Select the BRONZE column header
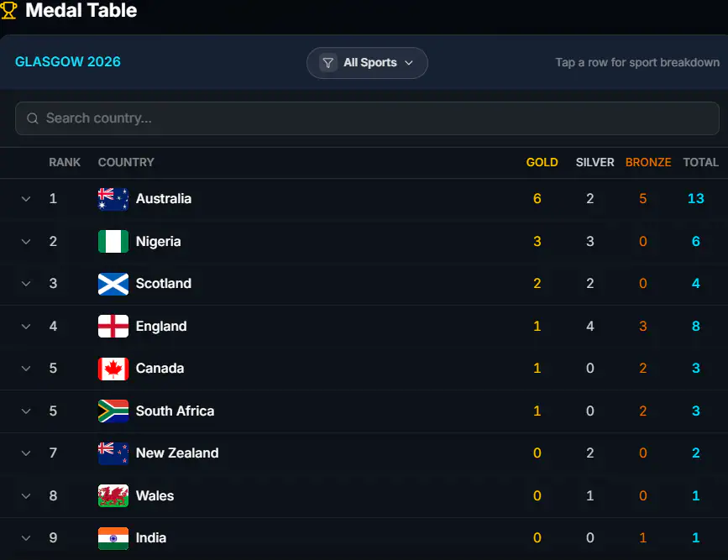This screenshot has width=728, height=560. [x=648, y=162]
